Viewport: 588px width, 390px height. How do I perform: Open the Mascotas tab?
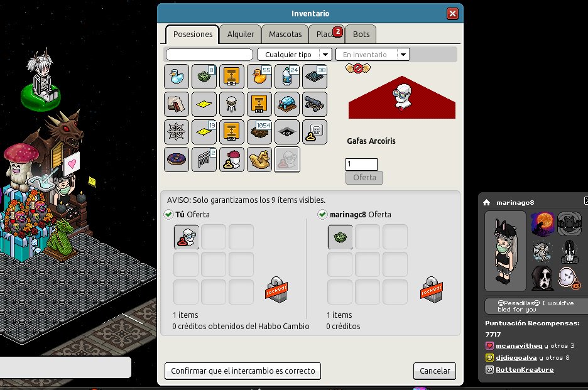tap(285, 34)
